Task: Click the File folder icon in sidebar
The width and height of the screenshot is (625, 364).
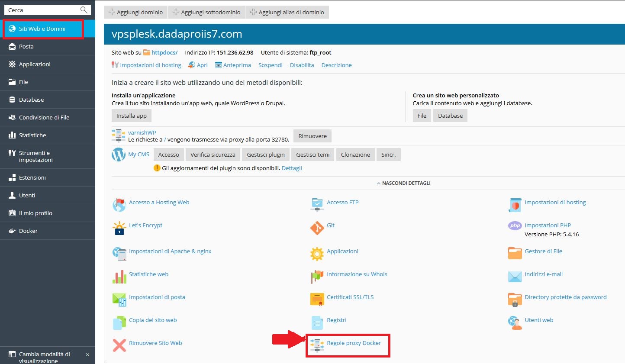Action: 12,82
